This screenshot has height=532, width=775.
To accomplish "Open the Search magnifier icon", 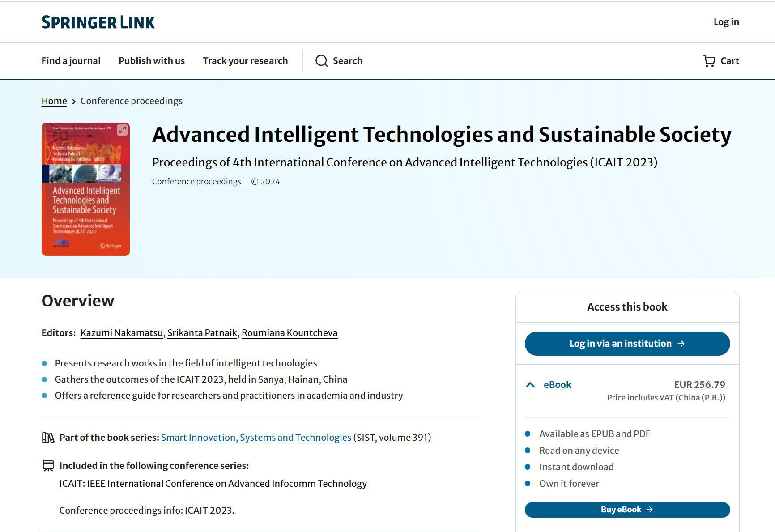I will pyautogui.click(x=322, y=61).
